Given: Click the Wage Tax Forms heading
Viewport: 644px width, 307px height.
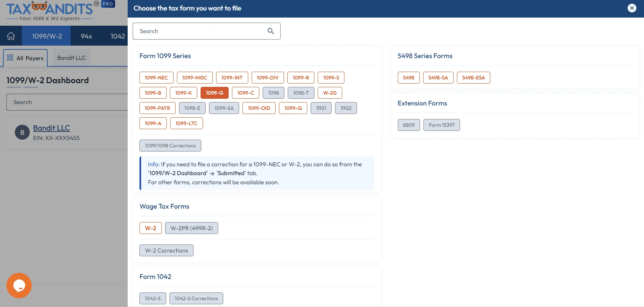Looking at the screenshot, I should coord(164,206).
